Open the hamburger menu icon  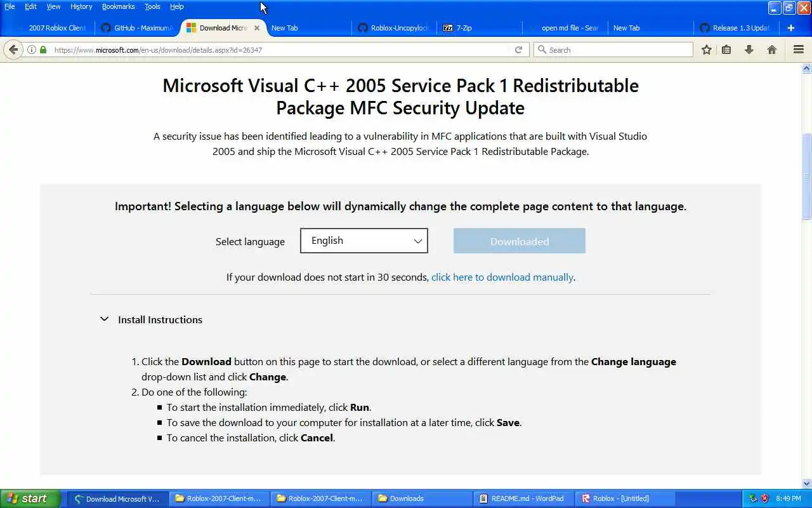tap(799, 50)
